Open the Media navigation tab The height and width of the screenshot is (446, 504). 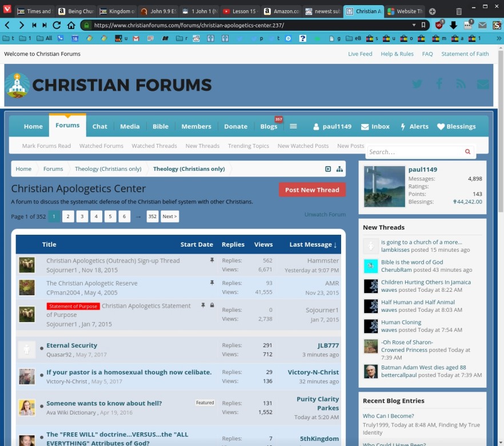click(130, 126)
